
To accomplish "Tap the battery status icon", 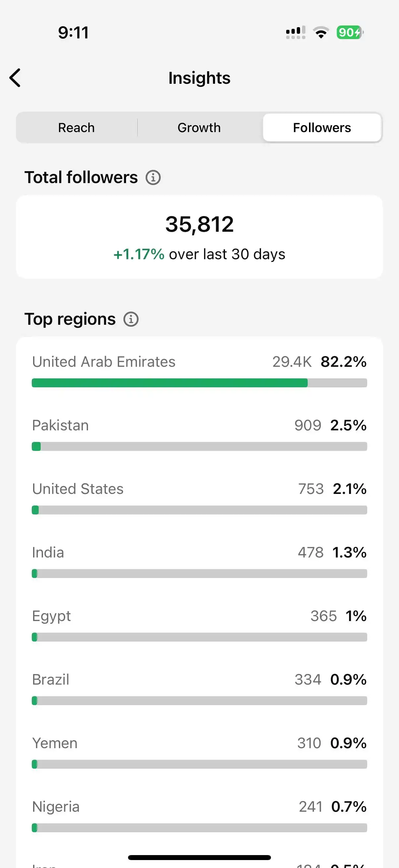I will coord(350,32).
